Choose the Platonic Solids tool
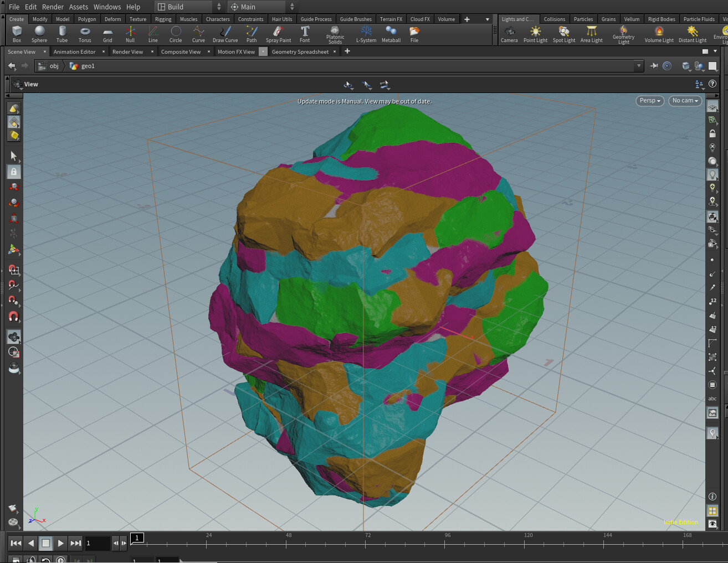Screen dimensions: 728x563 click(335, 34)
